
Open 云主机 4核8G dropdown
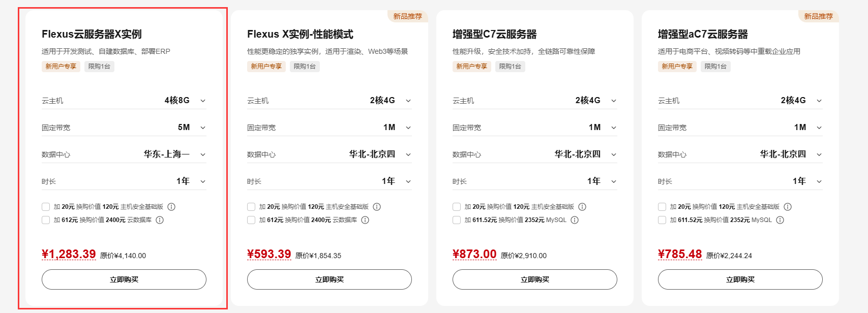pyautogui.click(x=203, y=101)
